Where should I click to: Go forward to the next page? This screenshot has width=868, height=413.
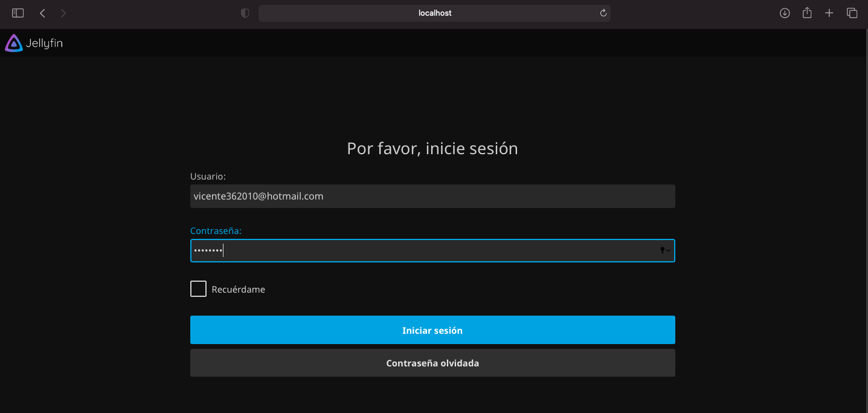[63, 13]
